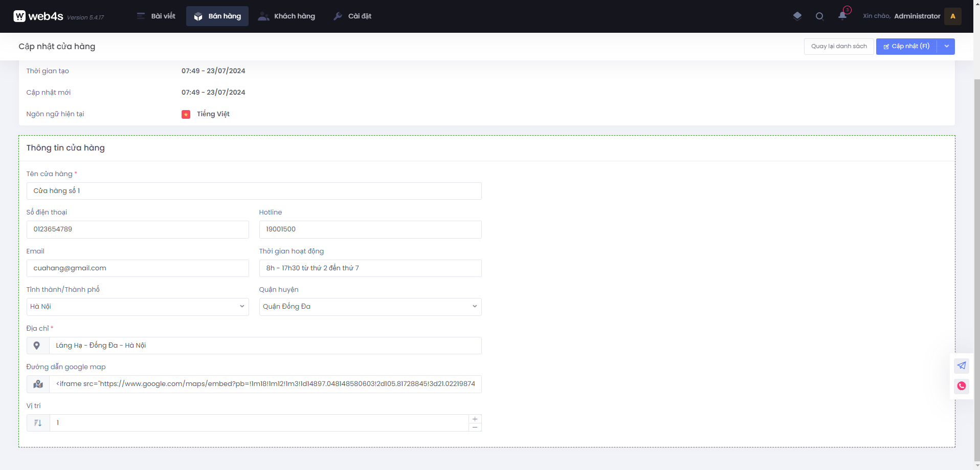Click the google map icon beside iframe field
The width and height of the screenshot is (980, 470).
coord(38,384)
